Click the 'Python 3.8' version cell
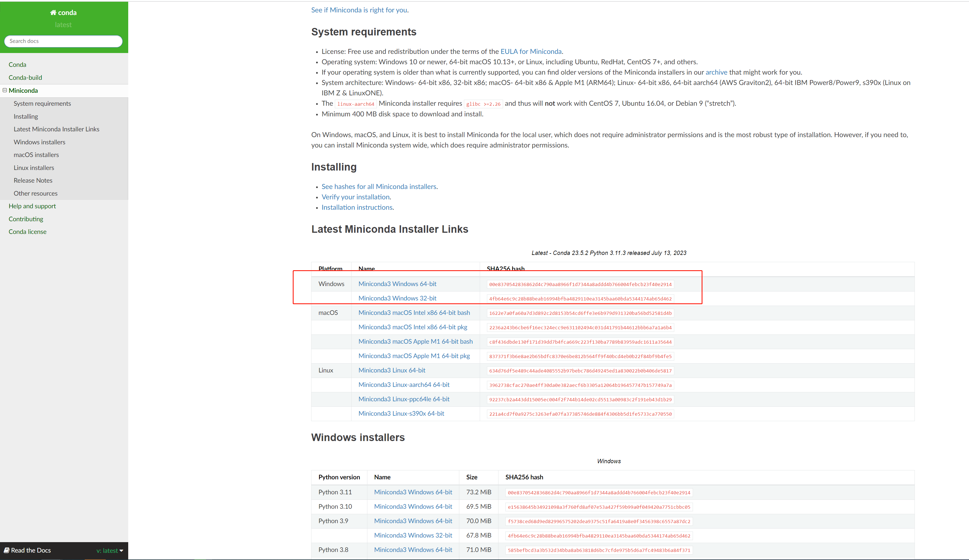969x560 pixels. pos(333,550)
